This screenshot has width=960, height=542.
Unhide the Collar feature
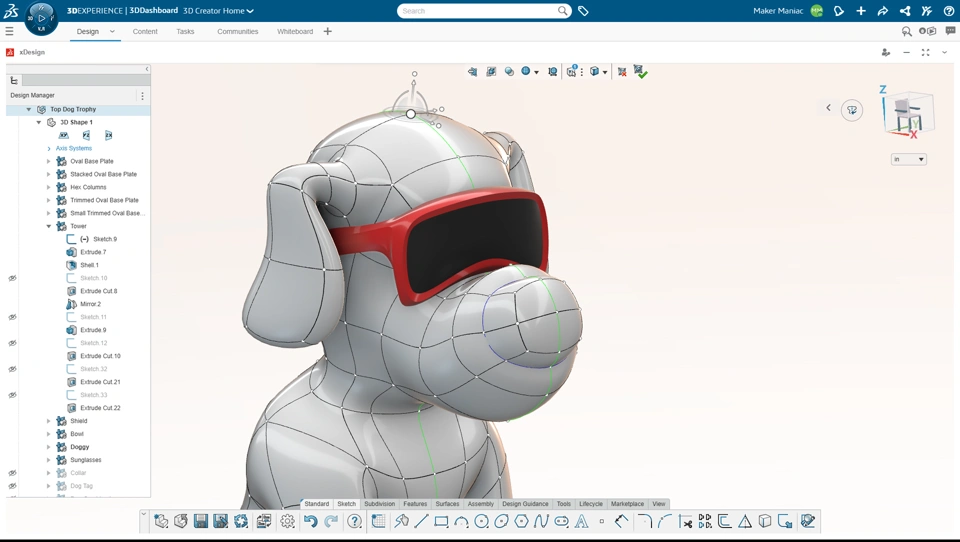pyautogui.click(x=12, y=473)
